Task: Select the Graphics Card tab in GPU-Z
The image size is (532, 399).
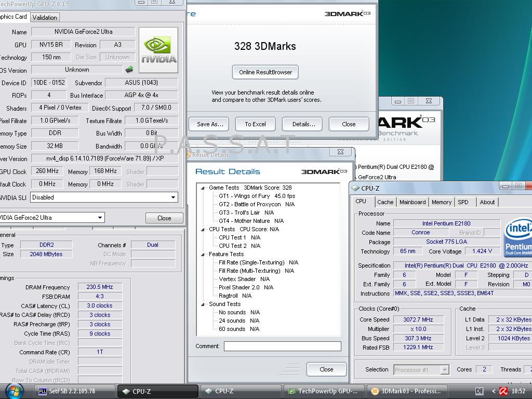Action: [x=14, y=16]
